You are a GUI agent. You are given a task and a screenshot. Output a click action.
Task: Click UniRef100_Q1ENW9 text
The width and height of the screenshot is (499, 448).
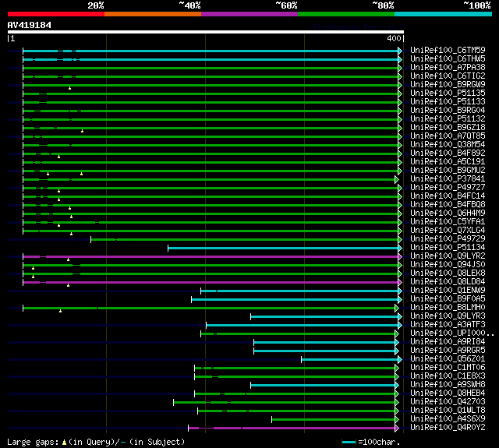[x=448, y=291]
